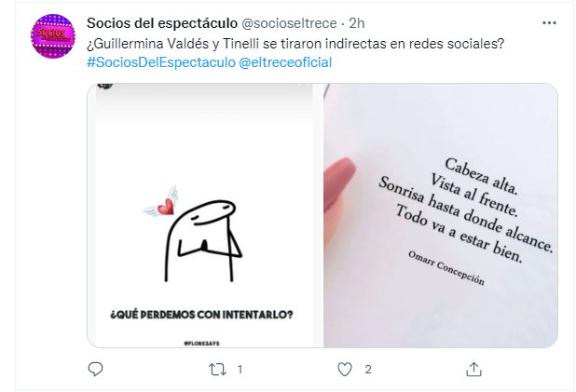Click the 2h timestamp of the tweet
The height and width of the screenshot is (392, 576).
pos(356,23)
